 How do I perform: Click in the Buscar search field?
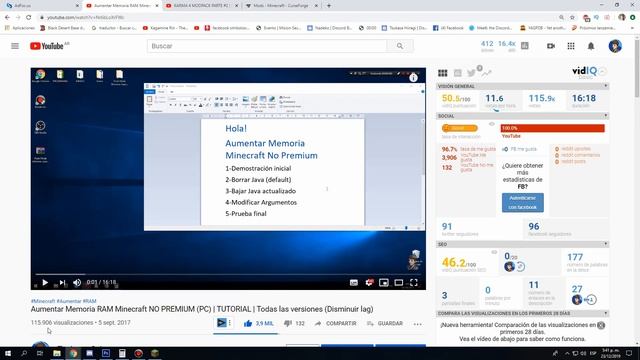tap(267, 46)
